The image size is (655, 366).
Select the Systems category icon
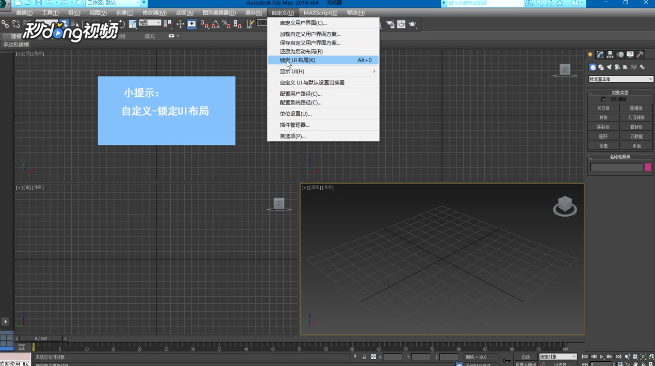point(642,67)
